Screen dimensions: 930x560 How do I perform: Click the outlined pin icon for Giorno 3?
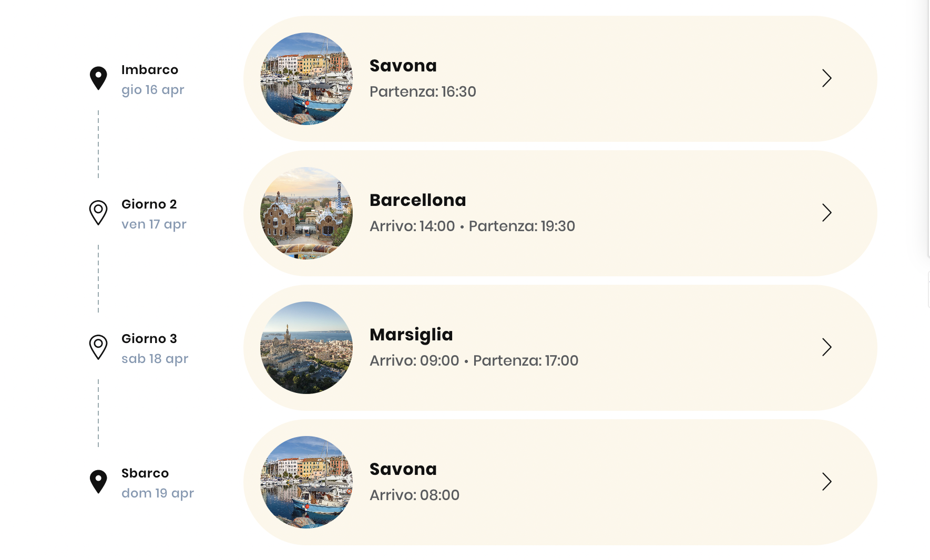[x=98, y=347]
